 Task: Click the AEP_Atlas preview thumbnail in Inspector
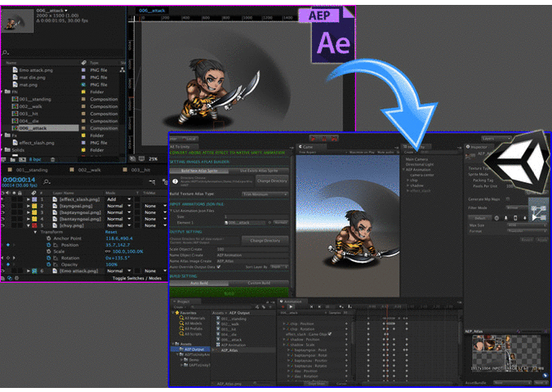click(x=506, y=353)
